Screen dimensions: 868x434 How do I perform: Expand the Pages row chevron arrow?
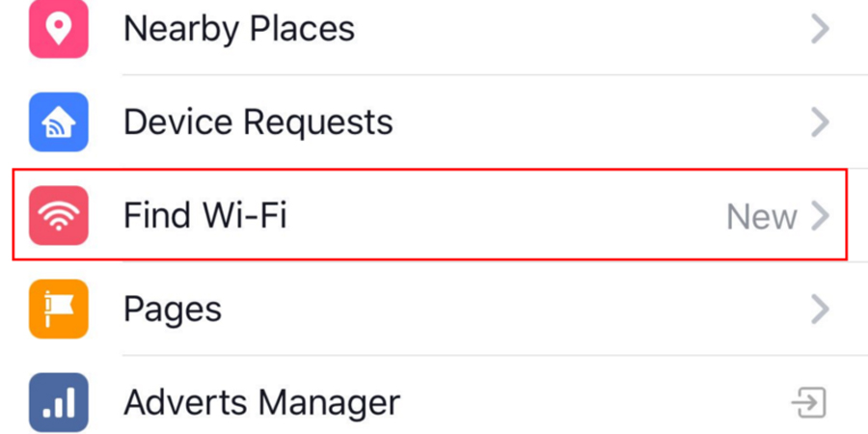click(820, 309)
